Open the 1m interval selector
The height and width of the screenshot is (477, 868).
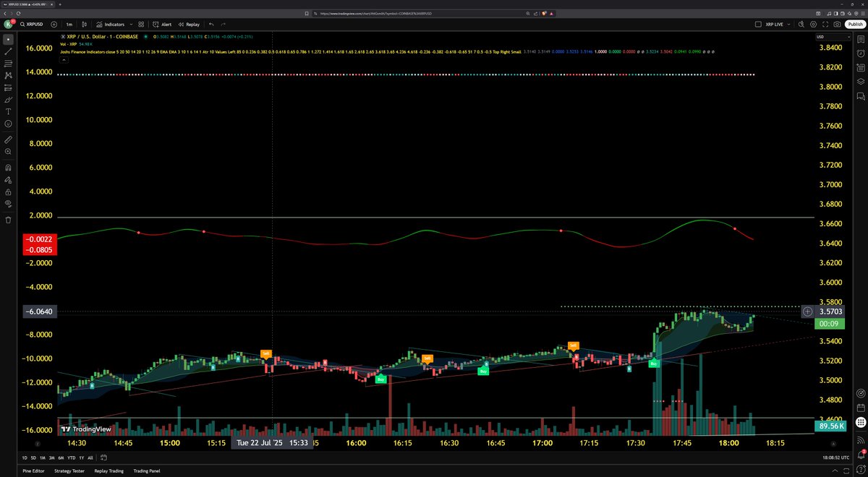pos(69,24)
